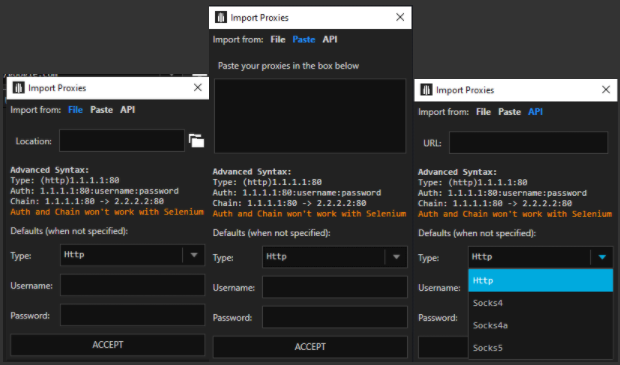Click the 'Chain: 1.1.1.1:80 -> 2.2.2.2:80' line in the Paste window
620x365 pixels.
pos(289,203)
